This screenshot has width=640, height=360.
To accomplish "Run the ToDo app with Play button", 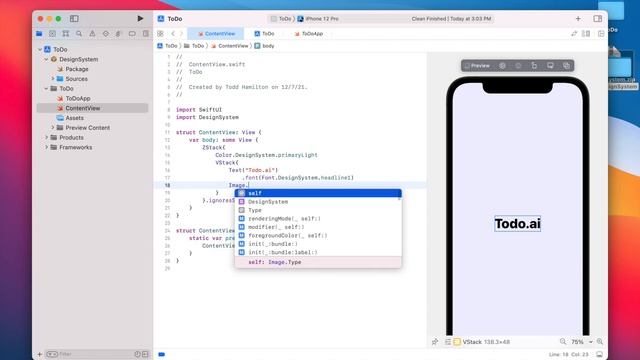I will 140,18.
